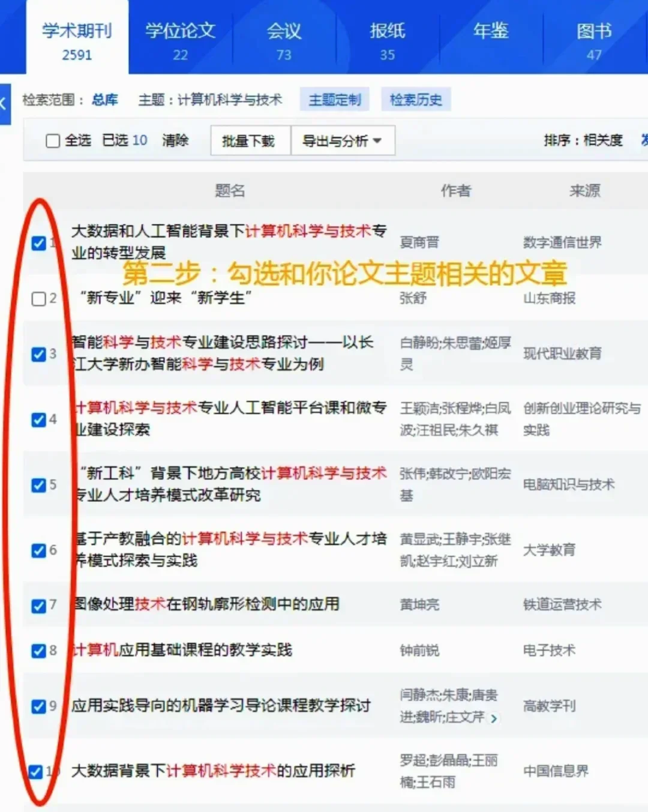The image size is (648, 812).
Task: Change sorting by clicking 排序：相关度
Action: pyautogui.click(x=583, y=140)
